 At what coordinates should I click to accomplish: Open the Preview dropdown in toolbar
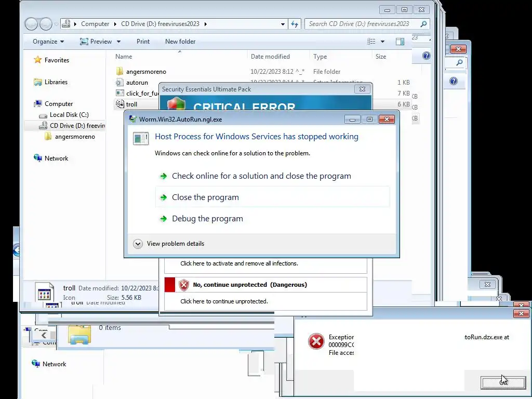click(118, 42)
